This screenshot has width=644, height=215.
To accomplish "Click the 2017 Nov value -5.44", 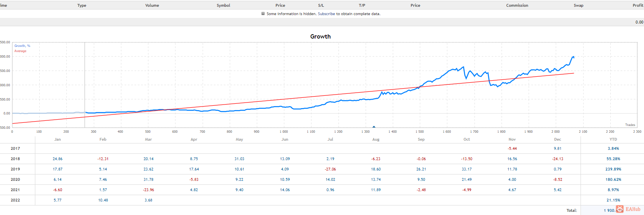I will (512, 149).
